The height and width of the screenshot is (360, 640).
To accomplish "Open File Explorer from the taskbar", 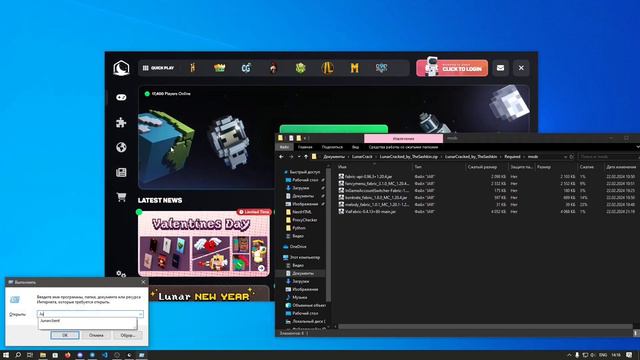I will pos(43,355).
